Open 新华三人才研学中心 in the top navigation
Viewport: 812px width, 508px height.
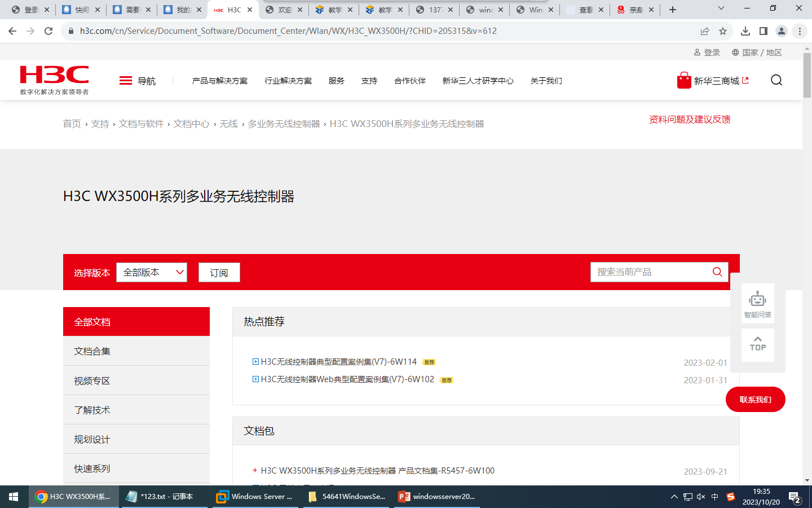coord(478,81)
